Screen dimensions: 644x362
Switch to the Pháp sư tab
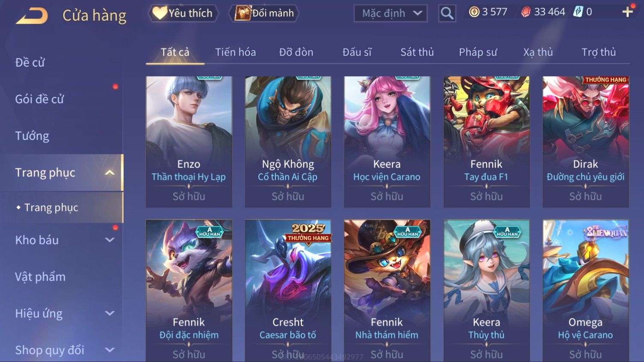478,52
